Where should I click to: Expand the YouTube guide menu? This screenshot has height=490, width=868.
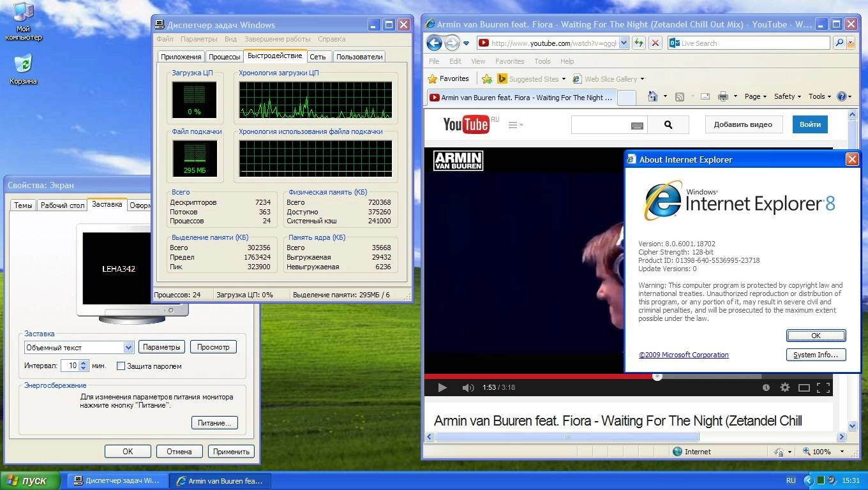tap(515, 125)
